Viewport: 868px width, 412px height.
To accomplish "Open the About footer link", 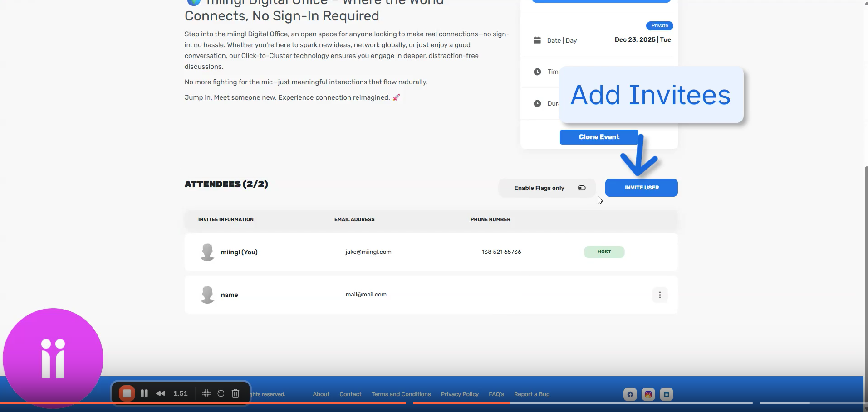I will [321, 394].
